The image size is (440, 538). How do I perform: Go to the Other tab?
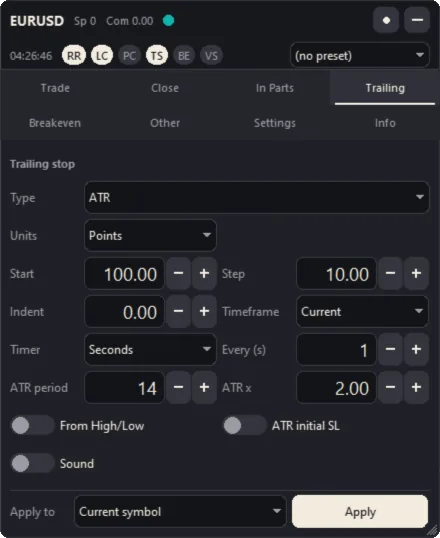(165, 123)
